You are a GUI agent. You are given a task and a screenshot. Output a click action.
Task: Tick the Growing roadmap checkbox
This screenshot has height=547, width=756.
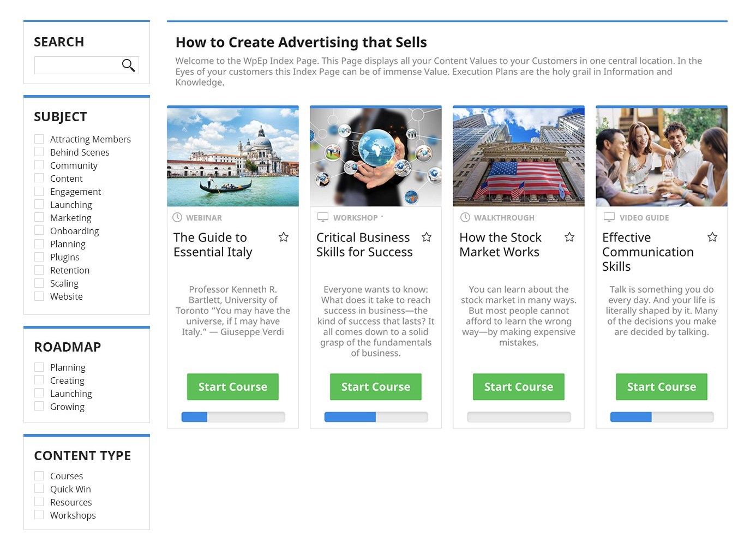(39, 406)
